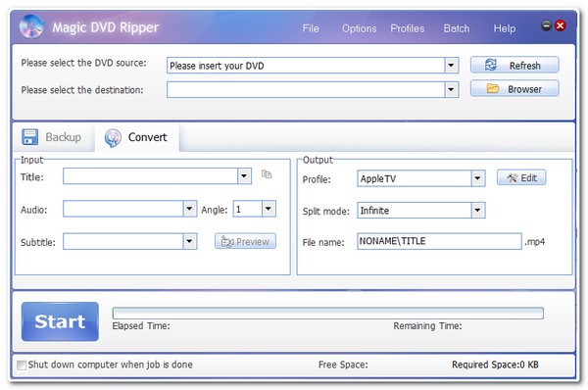The width and height of the screenshot is (588, 390).
Task: Open the File menu
Action: pyautogui.click(x=311, y=28)
